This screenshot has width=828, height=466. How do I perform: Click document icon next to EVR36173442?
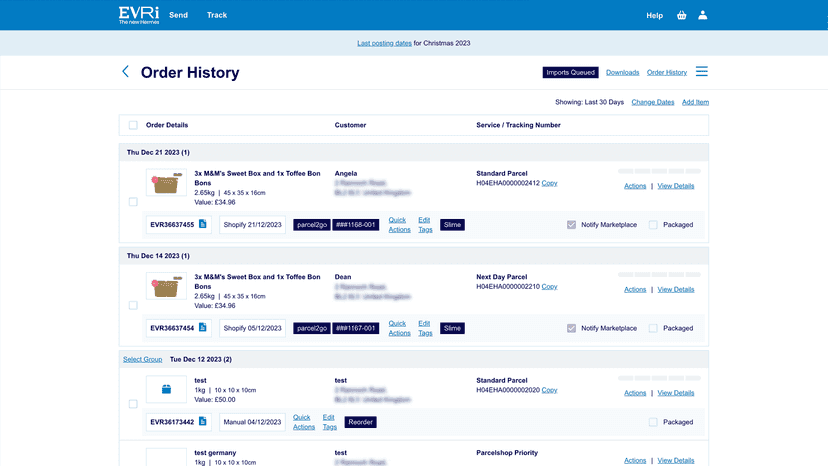pyautogui.click(x=203, y=422)
